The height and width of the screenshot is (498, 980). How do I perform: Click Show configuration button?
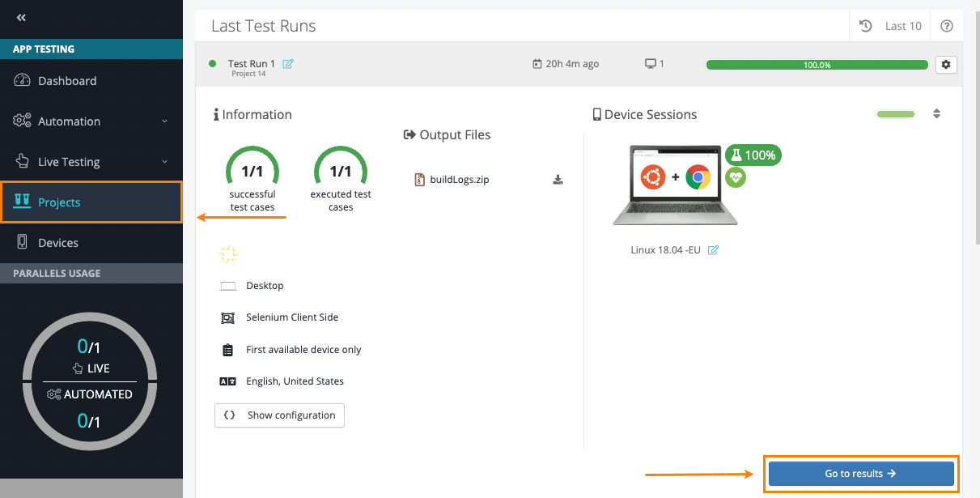280,415
